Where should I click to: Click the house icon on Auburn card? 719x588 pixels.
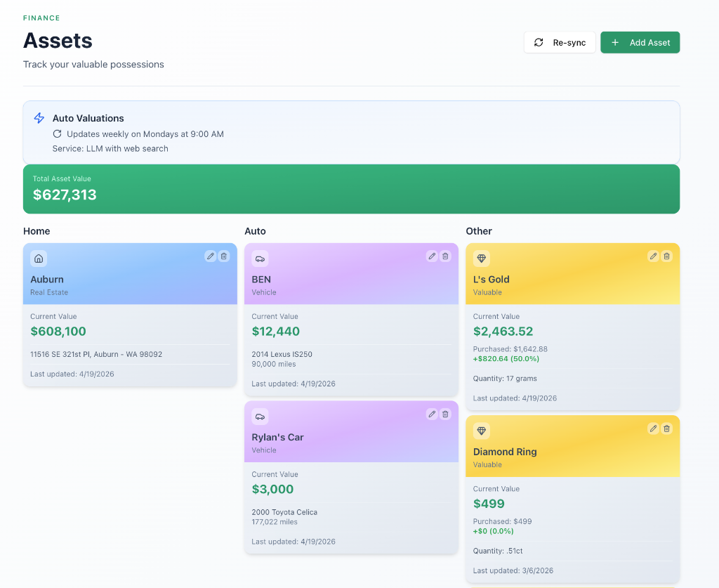tap(39, 259)
